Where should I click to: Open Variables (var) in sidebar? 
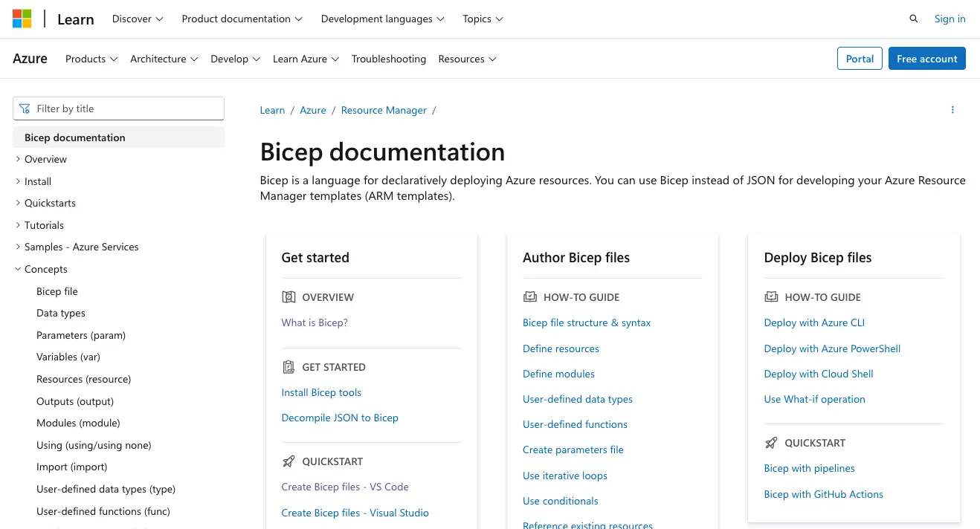[x=68, y=357]
